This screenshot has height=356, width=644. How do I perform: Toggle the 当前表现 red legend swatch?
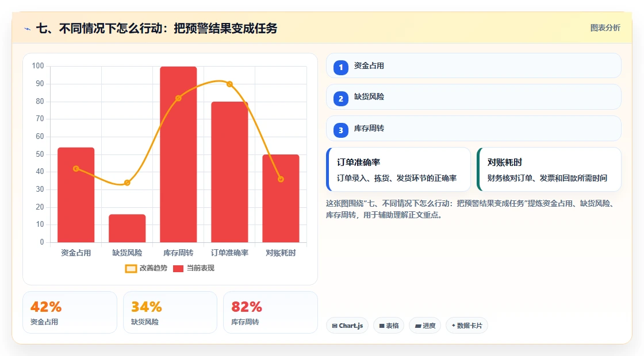coord(178,269)
